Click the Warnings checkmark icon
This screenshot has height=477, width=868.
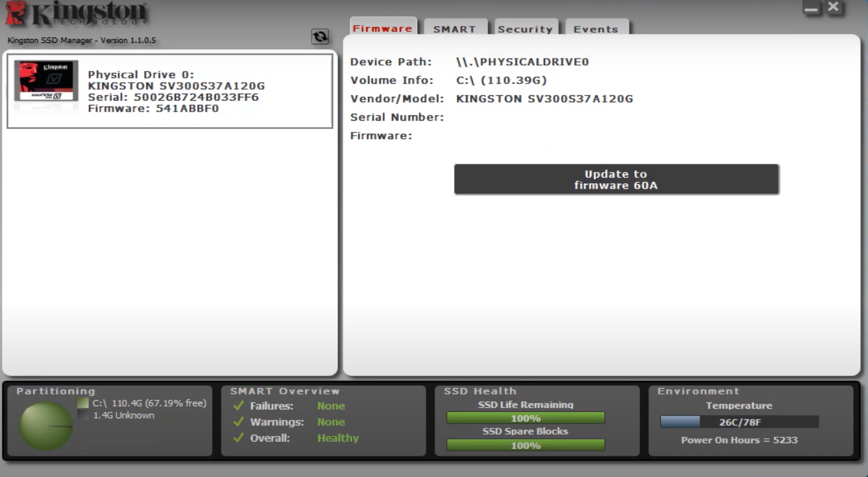[238, 421]
